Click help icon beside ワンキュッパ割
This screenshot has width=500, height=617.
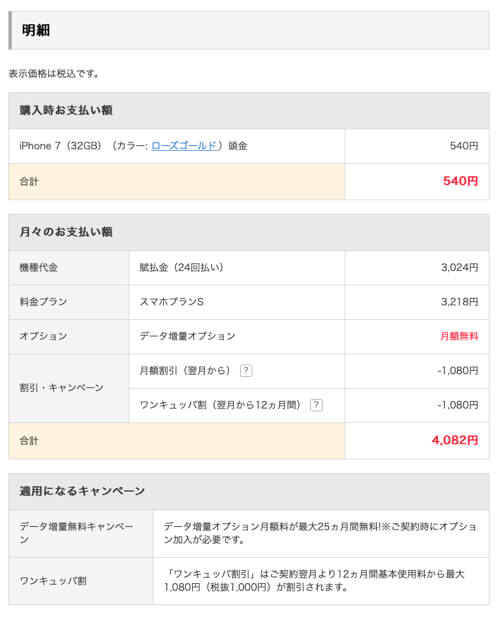(x=316, y=405)
